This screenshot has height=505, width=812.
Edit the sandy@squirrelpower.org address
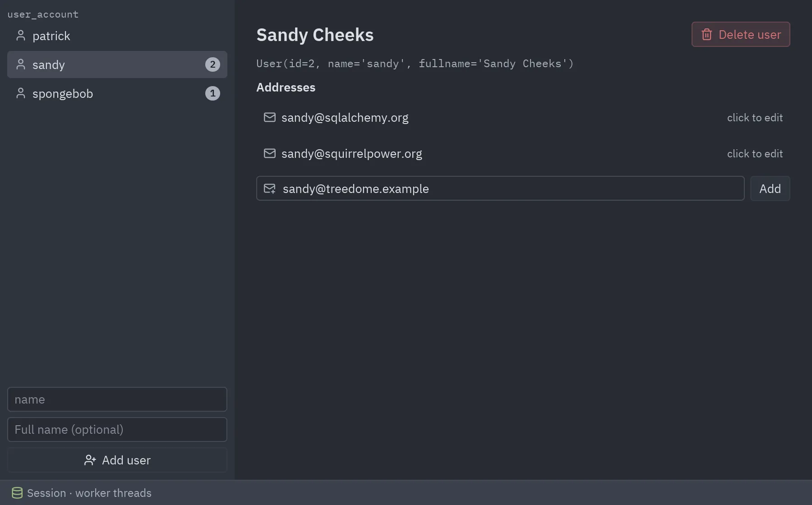point(523,153)
